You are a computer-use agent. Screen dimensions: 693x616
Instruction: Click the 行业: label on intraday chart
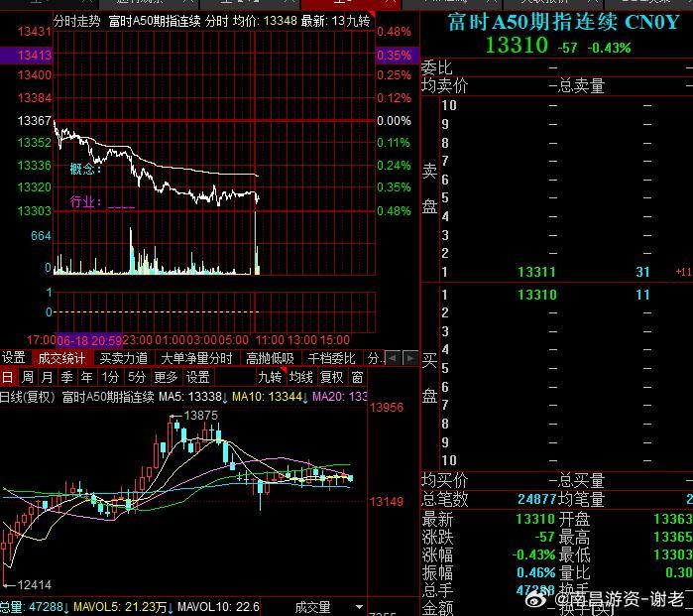(x=85, y=201)
